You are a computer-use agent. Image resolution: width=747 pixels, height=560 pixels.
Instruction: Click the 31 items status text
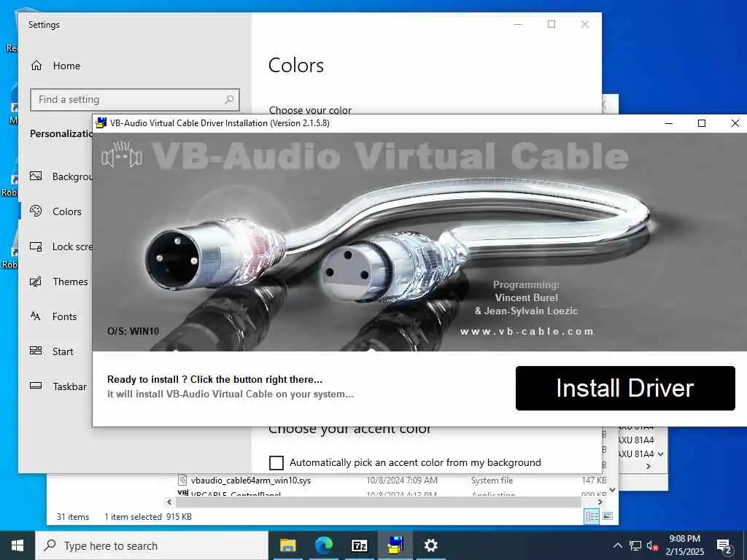[73, 517]
